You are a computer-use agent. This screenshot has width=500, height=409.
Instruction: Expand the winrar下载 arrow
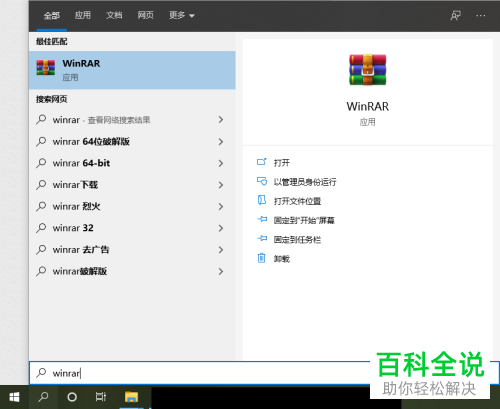point(221,185)
